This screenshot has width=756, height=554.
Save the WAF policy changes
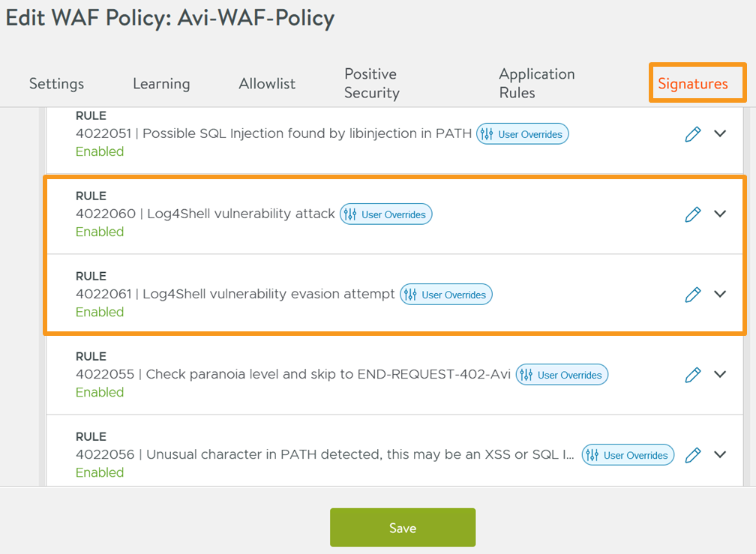403,528
